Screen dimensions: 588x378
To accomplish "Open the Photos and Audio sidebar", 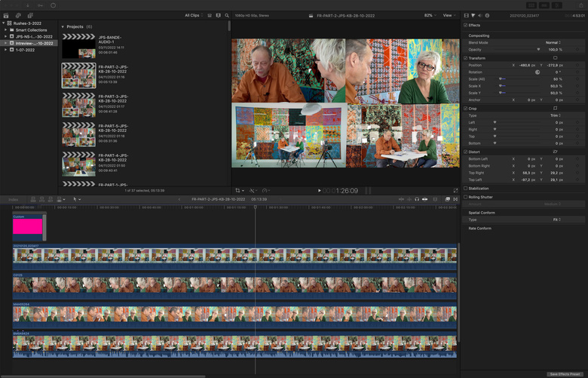I will click(17, 15).
